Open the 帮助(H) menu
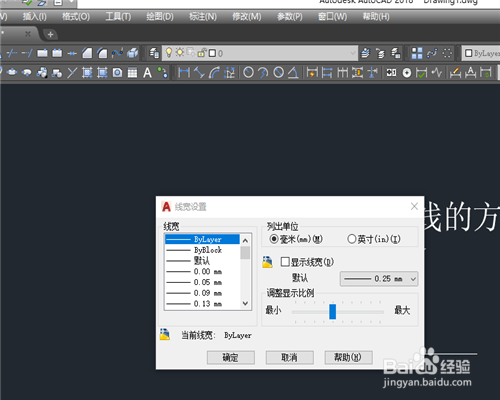Image resolution: width=500 pixels, height=400 pixels. 376,16
